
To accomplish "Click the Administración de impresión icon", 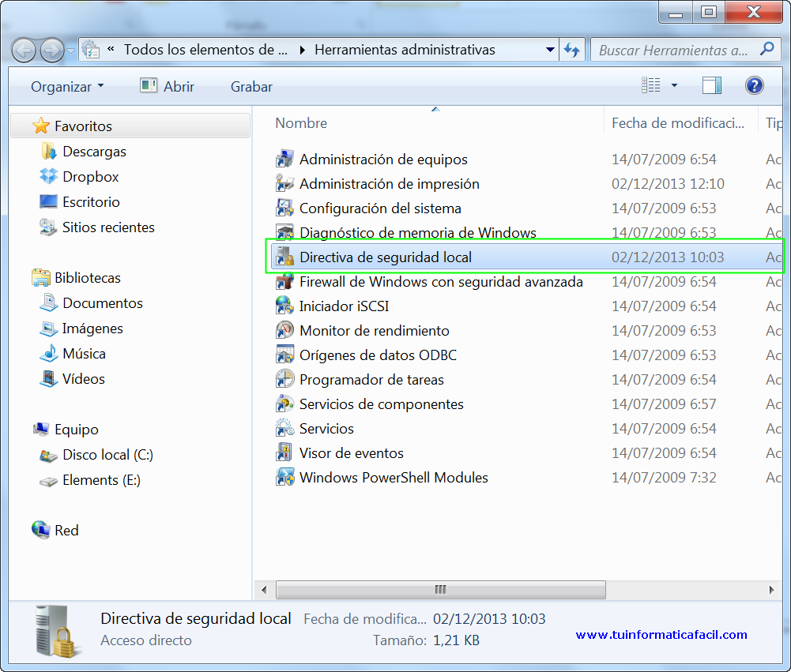I will [284, 183].
